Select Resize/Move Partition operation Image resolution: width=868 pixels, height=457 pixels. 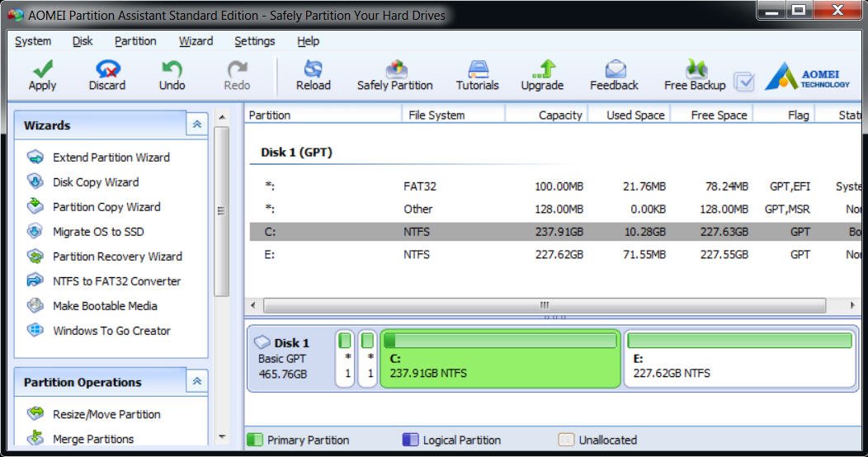(x=93, y=414)
